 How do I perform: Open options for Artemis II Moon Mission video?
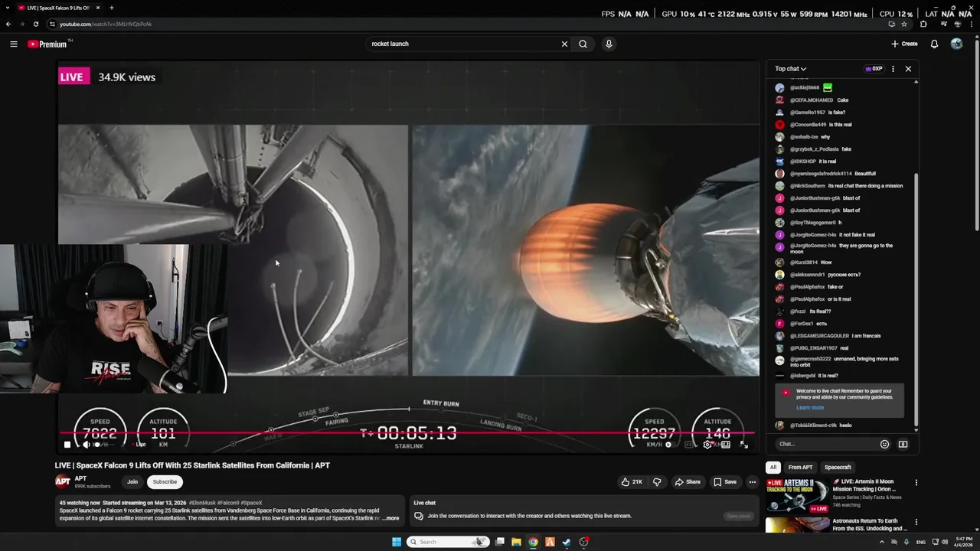pos(916,483)
